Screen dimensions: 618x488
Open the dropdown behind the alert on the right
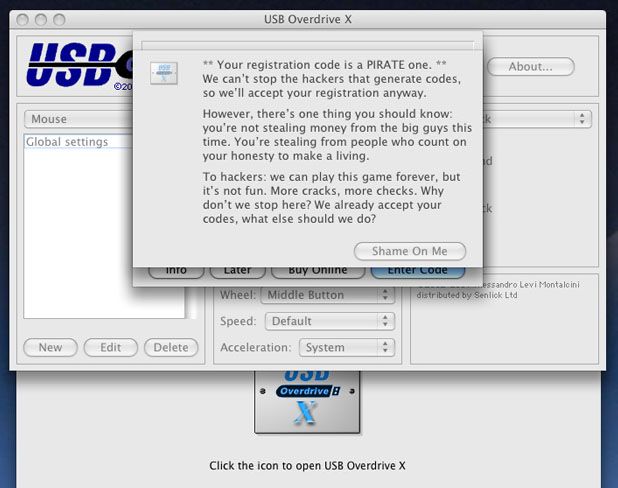point(537,119)
